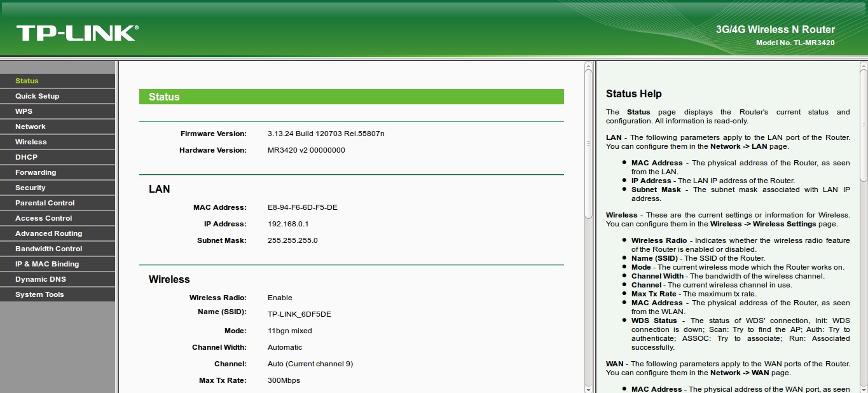The height and width of the screenshot is (393, 868).
Task: Click scroll up arrow of main status pane
Action: (x=588, y=66)
